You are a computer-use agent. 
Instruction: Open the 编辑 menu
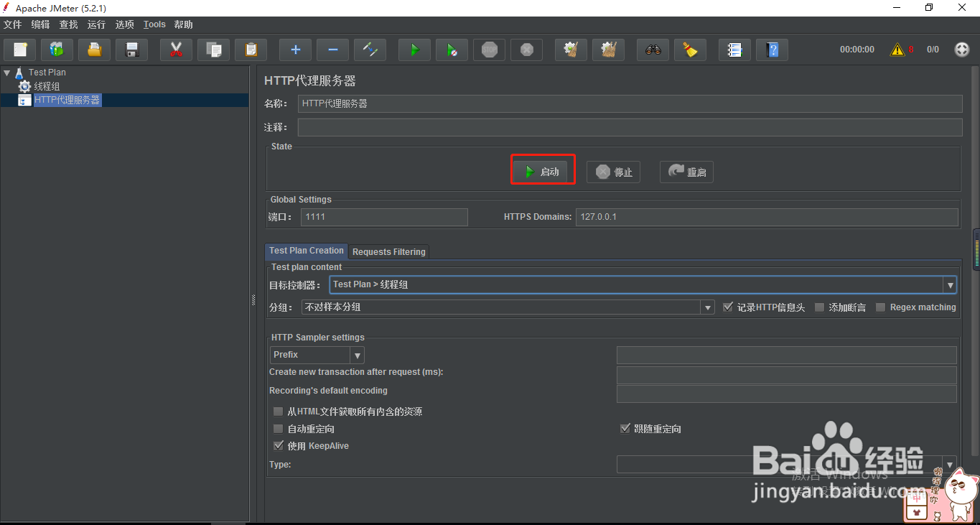pos(41,24)
